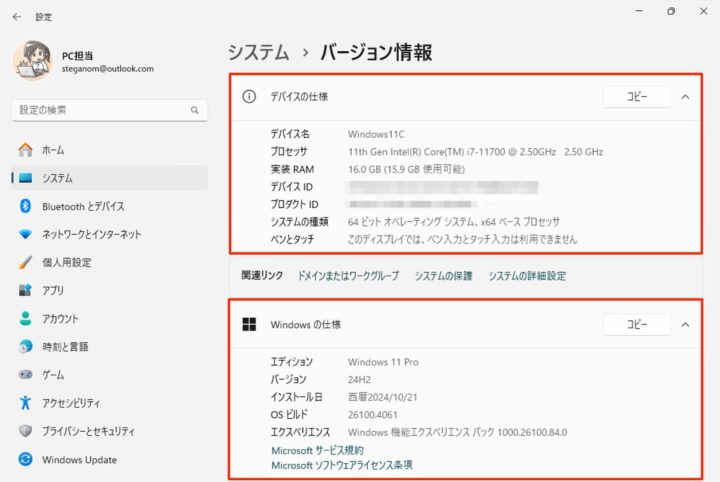Viewport: 720px width, 482px height.
Task: Select version value 24H2
Action: coord(359,379)
